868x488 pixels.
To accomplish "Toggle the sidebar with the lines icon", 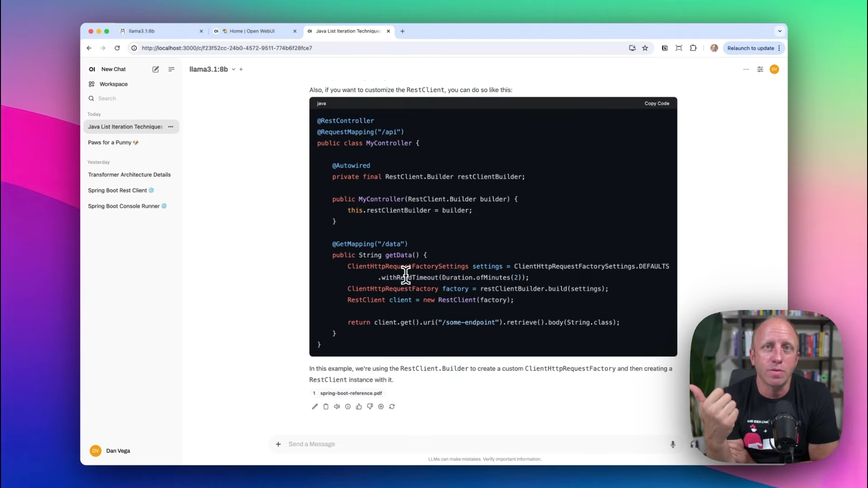I will tap(171, 69).
